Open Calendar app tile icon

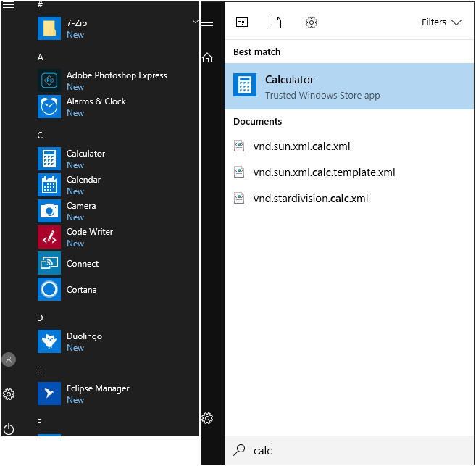click(x=49, y=185)
